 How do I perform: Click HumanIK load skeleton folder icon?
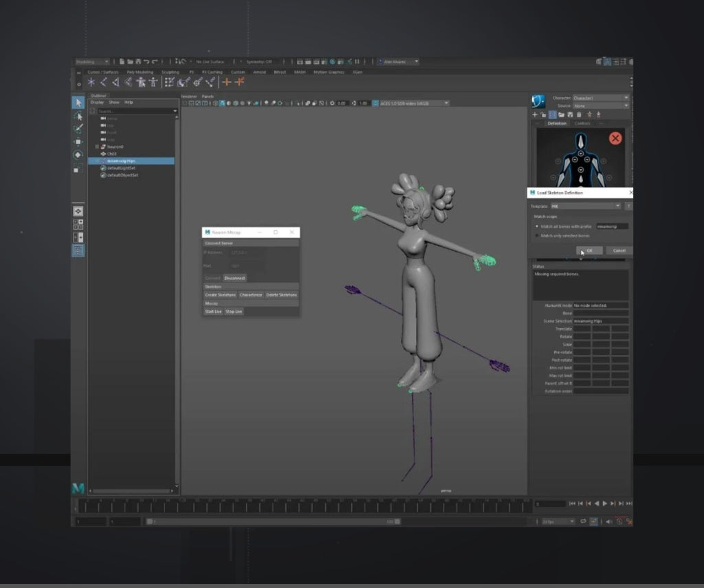pyautogui.click(x=561, y=115)
